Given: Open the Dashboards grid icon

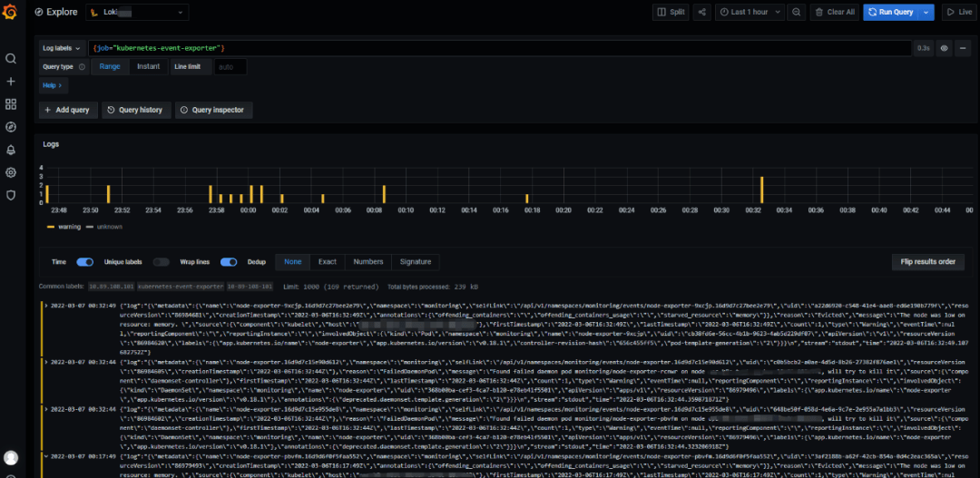Looking at the screenshot, I should point(11,104).
